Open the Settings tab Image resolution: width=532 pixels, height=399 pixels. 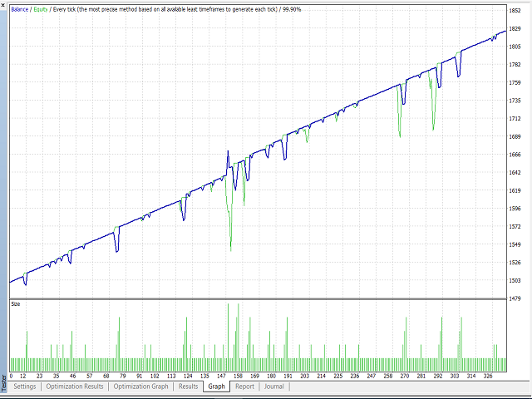pyautogui.click(x=24, y=387)
